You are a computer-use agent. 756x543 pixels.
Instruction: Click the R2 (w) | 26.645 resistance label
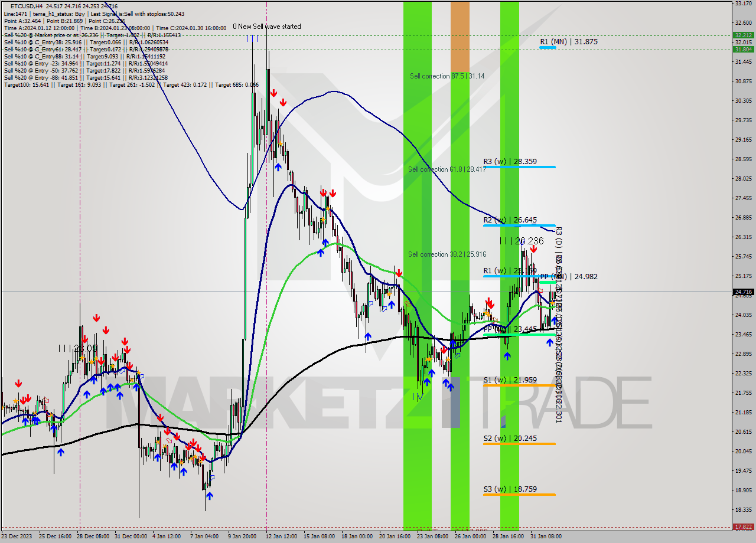[510, 220]
